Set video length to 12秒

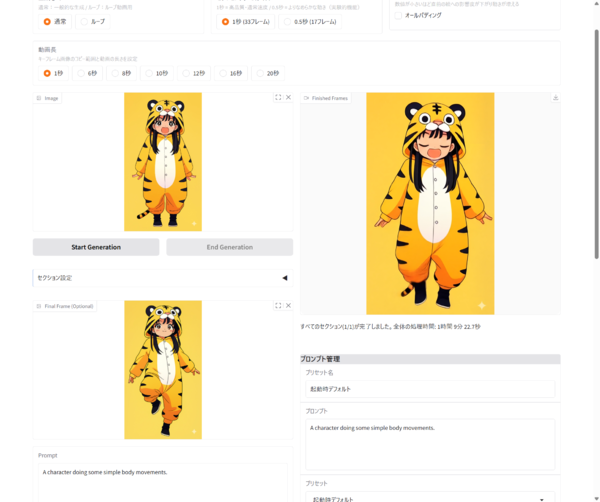[x=194, y=73]
